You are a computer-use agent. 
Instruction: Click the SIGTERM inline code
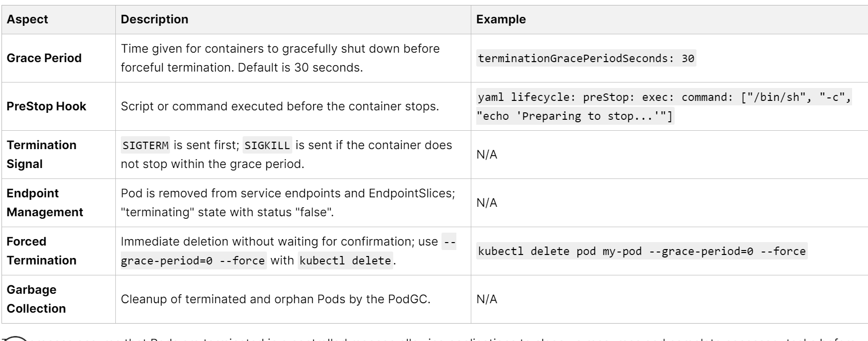[146, 145]
